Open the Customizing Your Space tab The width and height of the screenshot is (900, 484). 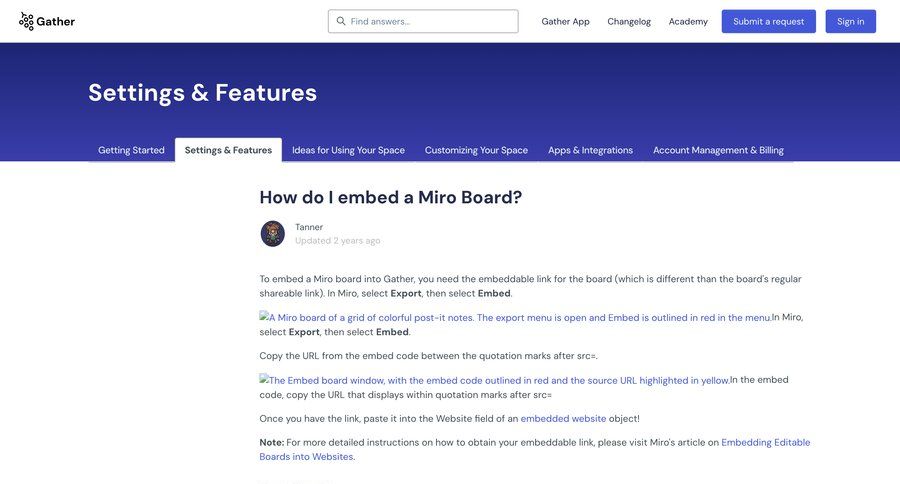coord(476,150)
